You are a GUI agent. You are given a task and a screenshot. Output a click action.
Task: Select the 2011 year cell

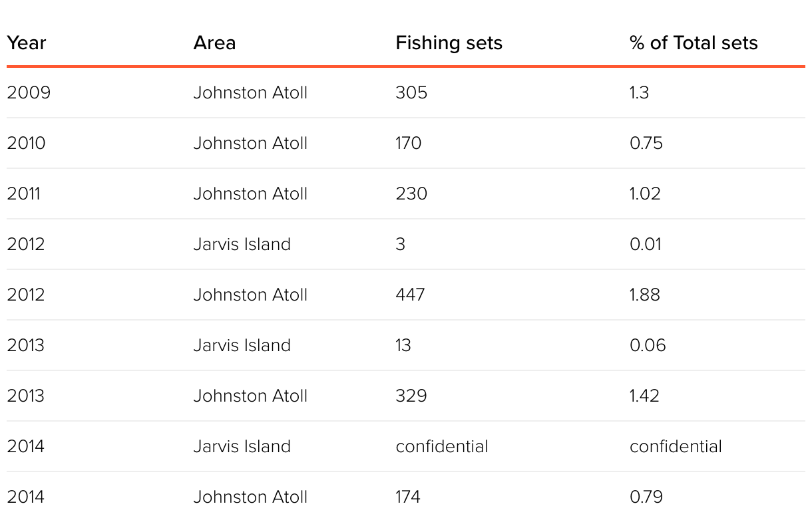click(24, 194)
